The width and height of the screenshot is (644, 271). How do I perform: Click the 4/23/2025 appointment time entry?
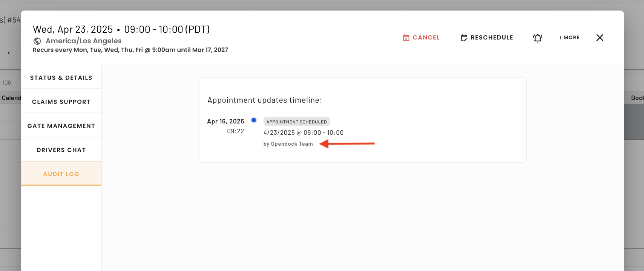click(304, 133)
